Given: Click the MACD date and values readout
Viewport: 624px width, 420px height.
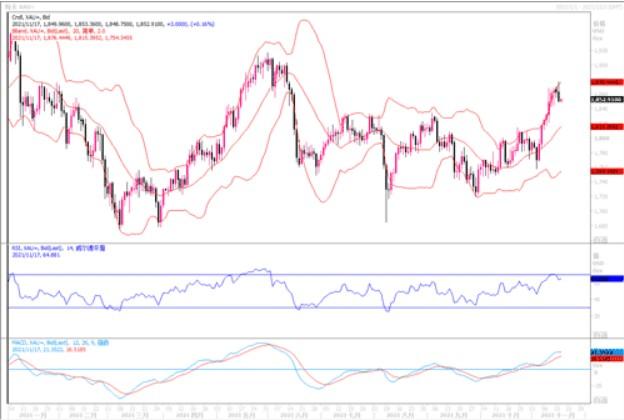Looking at the screenshot, I should (x=45, y=349).
